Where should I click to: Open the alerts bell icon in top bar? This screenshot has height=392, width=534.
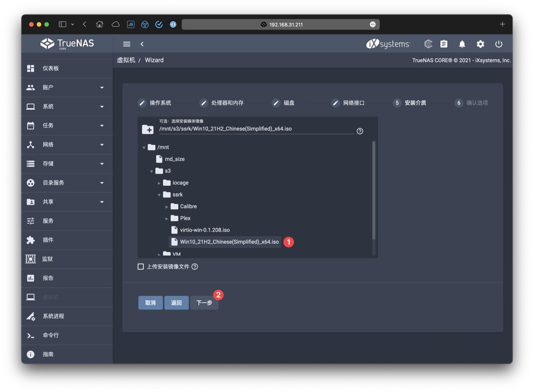[x=462, y=44]
